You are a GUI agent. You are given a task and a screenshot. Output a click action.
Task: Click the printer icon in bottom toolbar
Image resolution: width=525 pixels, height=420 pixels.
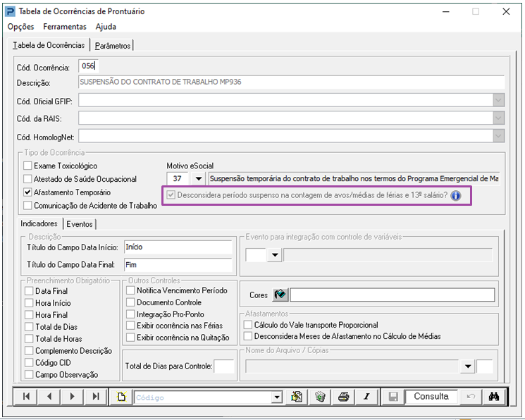[343, 397]
